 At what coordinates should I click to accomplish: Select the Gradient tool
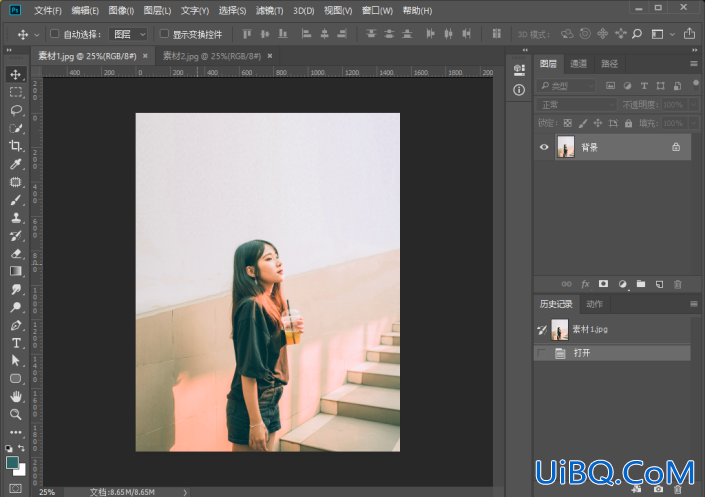tap(16, 271)
